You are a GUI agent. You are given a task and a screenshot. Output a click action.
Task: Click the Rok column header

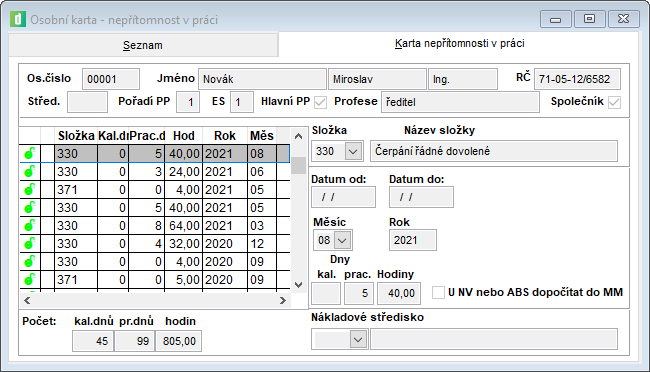click(225, 136)
